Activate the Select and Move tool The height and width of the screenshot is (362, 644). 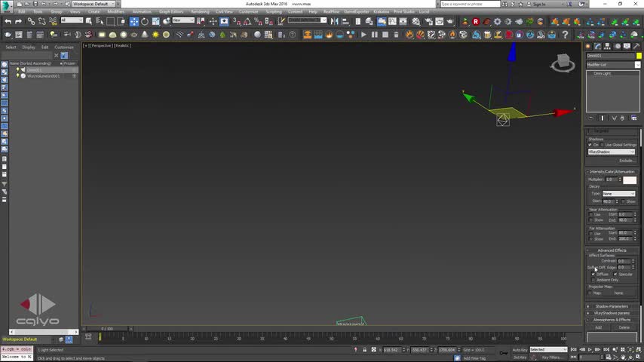(x=134, y=21)
